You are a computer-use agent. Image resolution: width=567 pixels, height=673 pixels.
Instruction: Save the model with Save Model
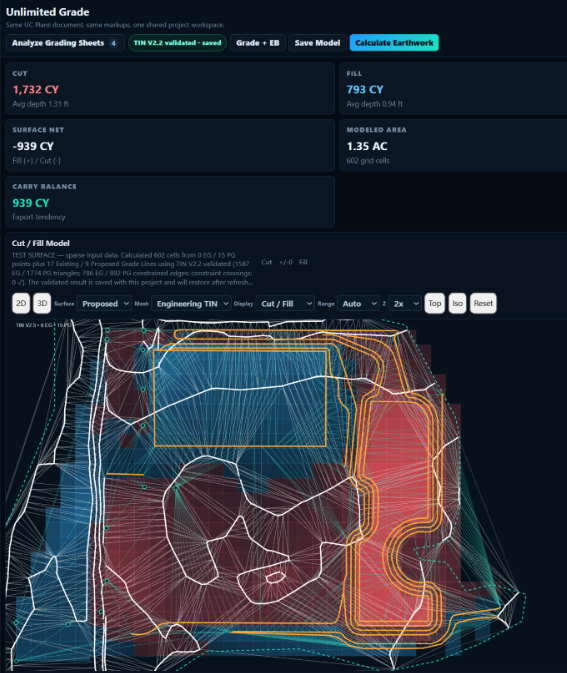pos(317,43)
